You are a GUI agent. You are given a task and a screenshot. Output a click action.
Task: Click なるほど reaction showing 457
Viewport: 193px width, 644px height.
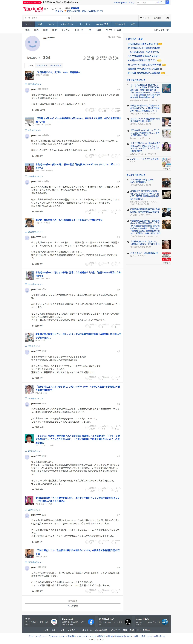(104, 110)
